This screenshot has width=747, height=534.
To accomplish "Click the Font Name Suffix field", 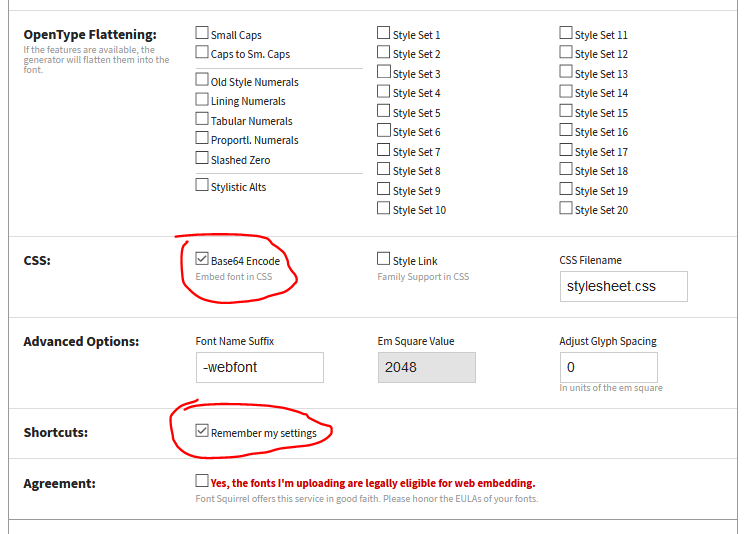I will (260, 367).
